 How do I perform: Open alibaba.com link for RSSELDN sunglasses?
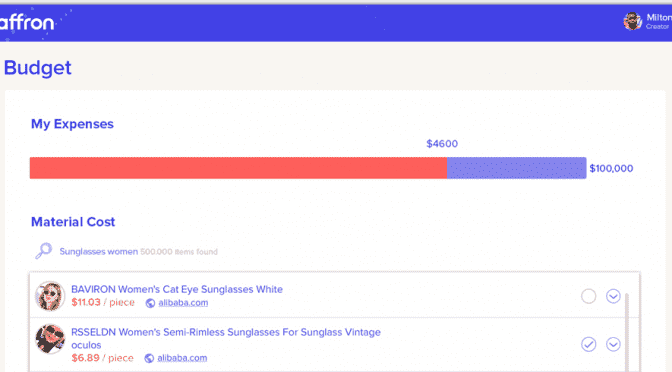point(182,358)
